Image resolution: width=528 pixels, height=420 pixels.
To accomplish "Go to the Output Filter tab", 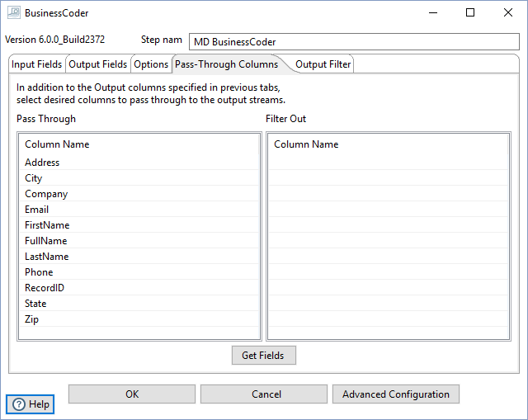I will pyautogui.click(x=323, y=64).
